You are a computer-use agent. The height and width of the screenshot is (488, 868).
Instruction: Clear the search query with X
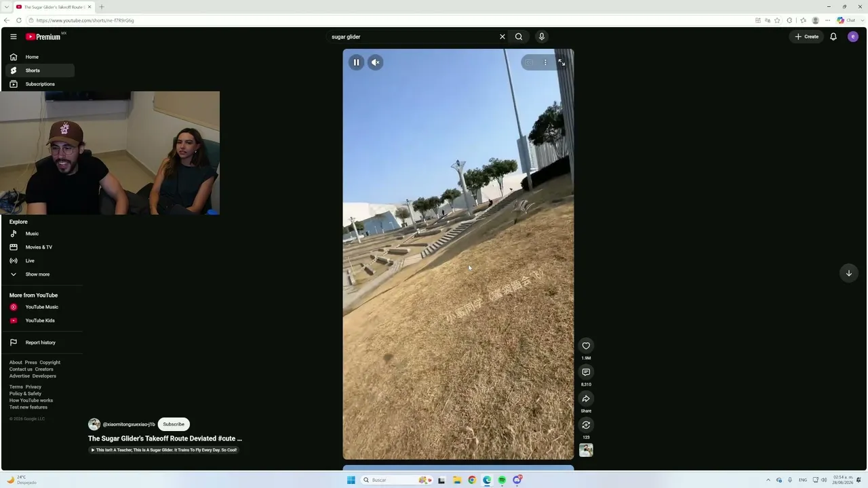[x=502, y=37]
